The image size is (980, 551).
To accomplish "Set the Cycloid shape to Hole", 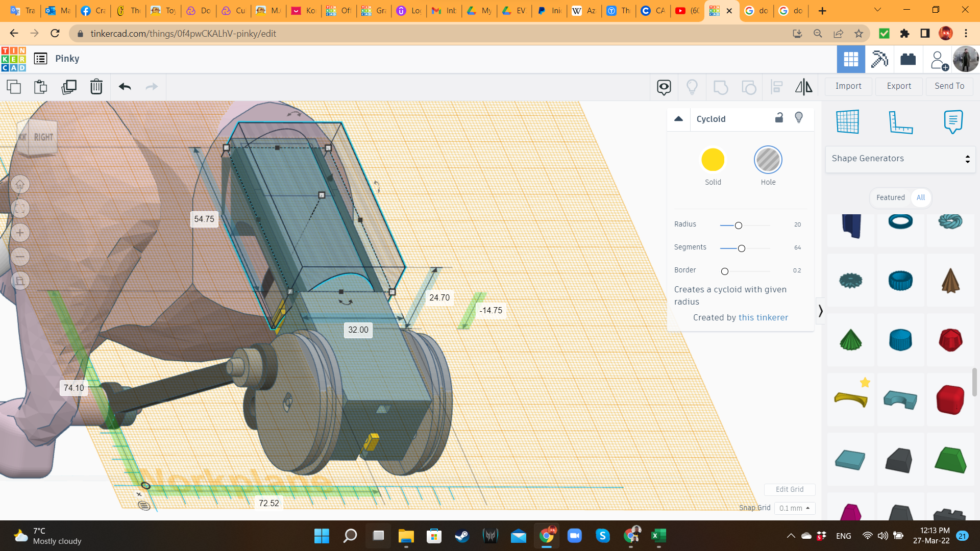I will pyautogui.click(x=768, y=160).
